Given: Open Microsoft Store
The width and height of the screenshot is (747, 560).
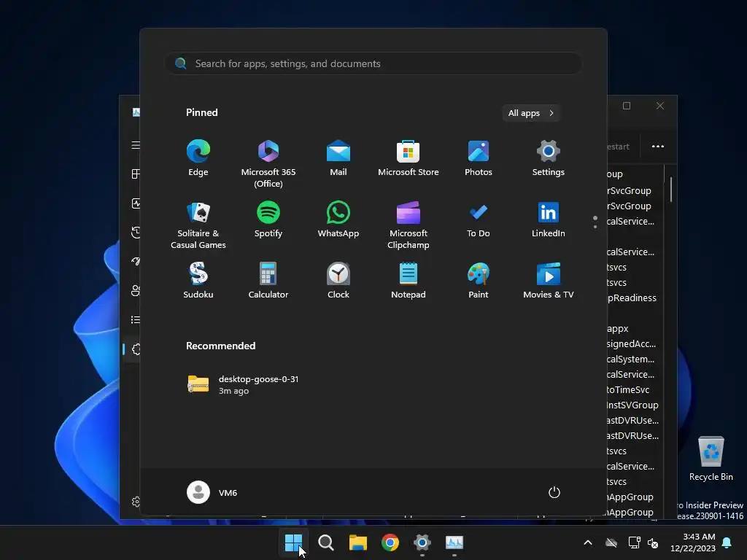Looking at the screenshot, I should (409, 158).
